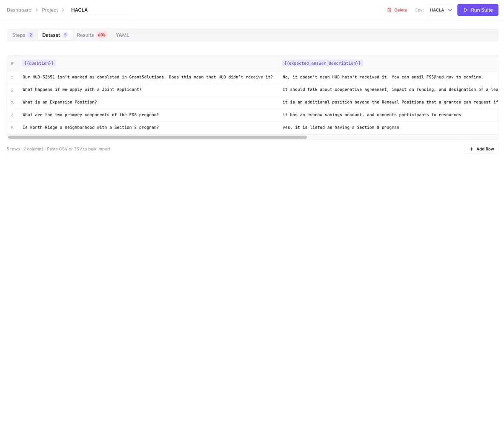504x429 pixels.
Task: Select the {{question}} column header
Action: point(39,63)
